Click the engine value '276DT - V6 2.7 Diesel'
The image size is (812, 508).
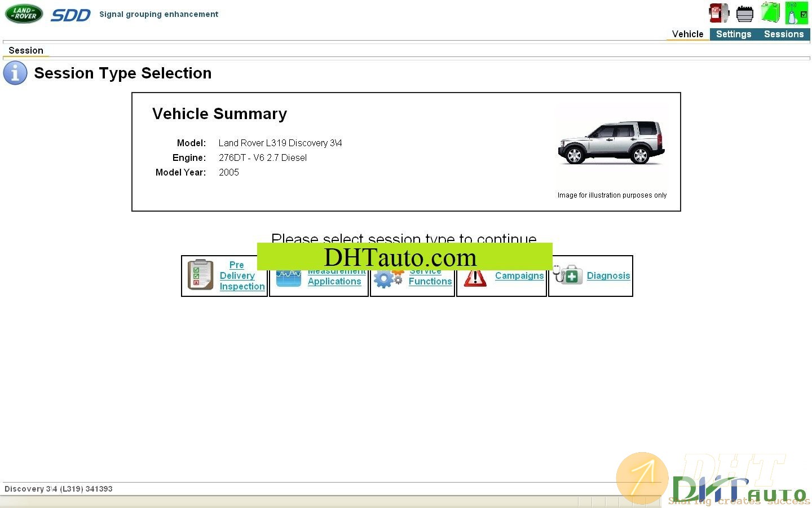[263, 158]
